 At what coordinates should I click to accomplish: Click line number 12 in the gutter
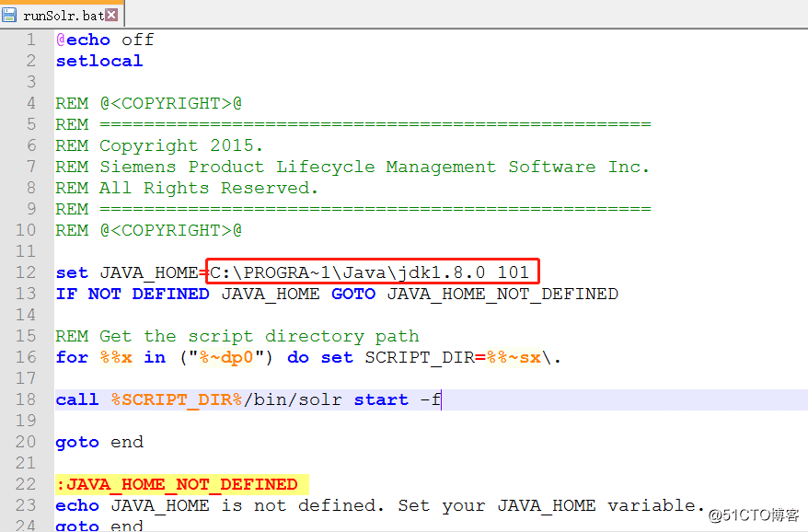[x=26, y=272]
